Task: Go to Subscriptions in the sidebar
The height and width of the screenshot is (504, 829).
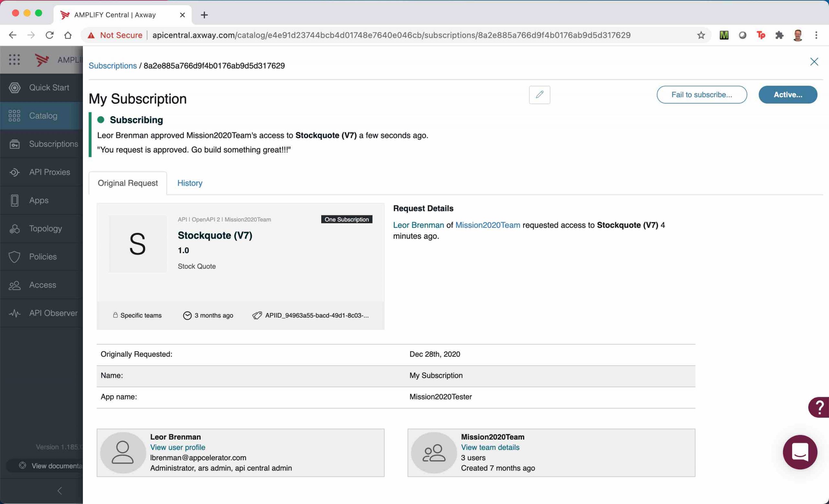Action: click(41, 144)
